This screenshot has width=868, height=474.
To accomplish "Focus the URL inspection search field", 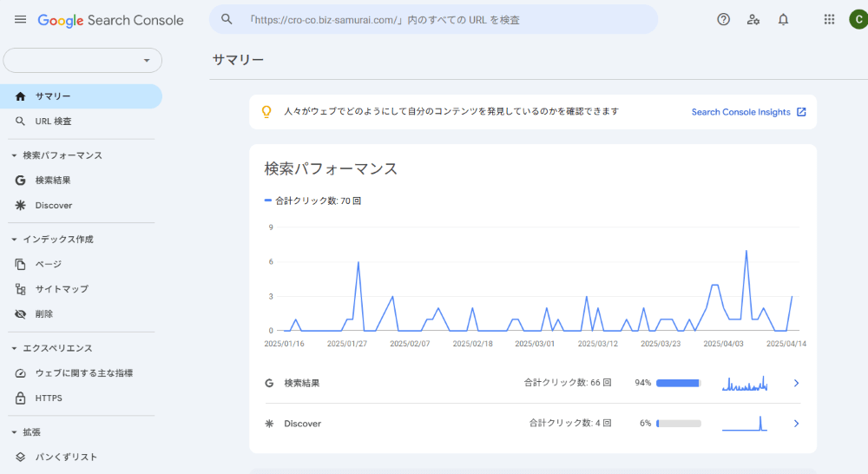I will pyautogui.click(x=433, y=19).
